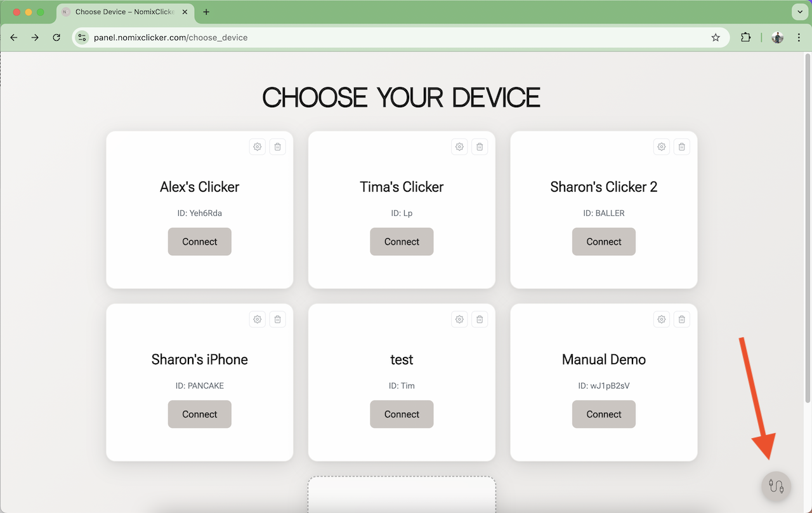The width and height of the screenshot is (812, 513).
Task: Click trash icon on test card
Action: click(480, 319)
